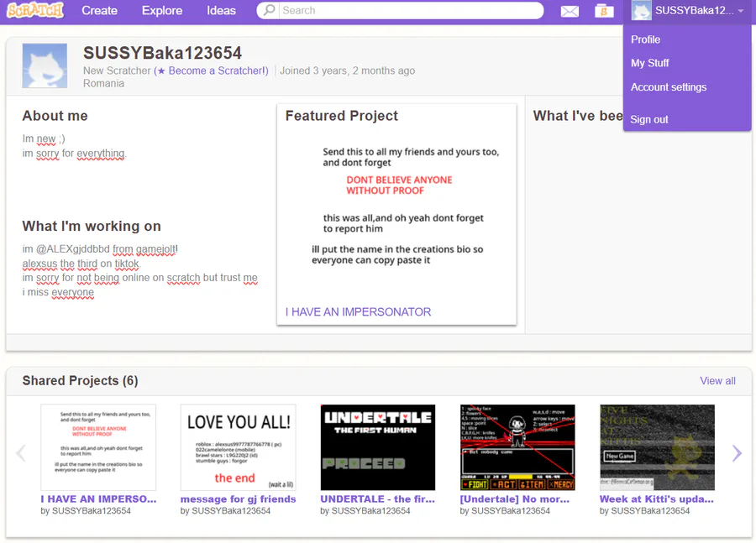The width and height of the screenshot is (756, 543).
Task: Click the Undertale battle screen thumbnail
Action: tap(517, 447)
